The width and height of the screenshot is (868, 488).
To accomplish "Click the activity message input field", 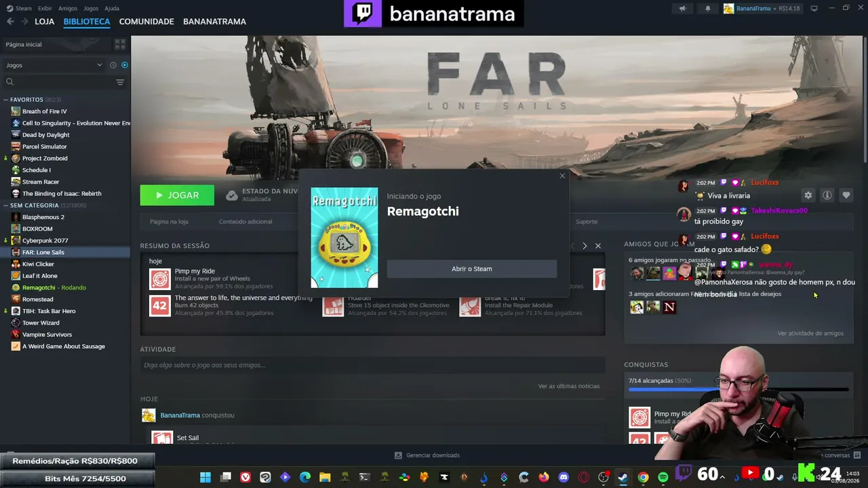I will [x=372, y=365].
